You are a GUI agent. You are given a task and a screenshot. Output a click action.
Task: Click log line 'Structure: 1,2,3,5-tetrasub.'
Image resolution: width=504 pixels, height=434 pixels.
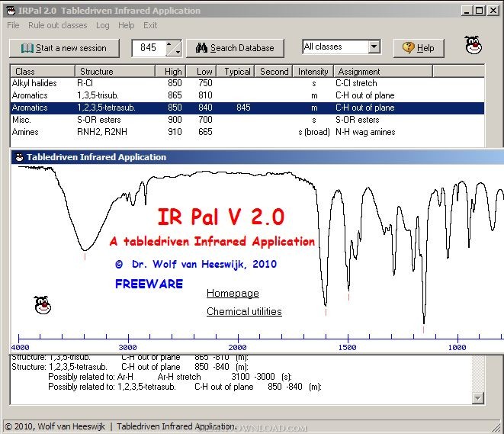[130, 367]
